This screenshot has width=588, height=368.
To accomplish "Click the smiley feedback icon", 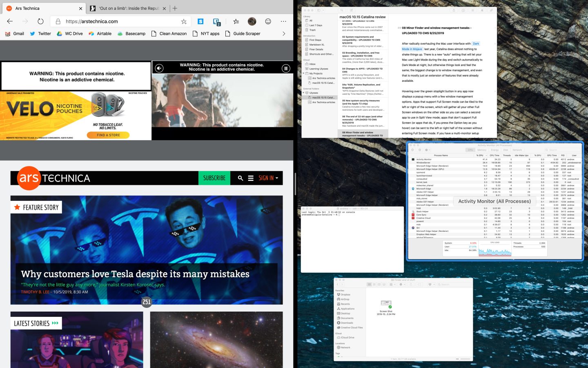I will [x=268, y=21].
